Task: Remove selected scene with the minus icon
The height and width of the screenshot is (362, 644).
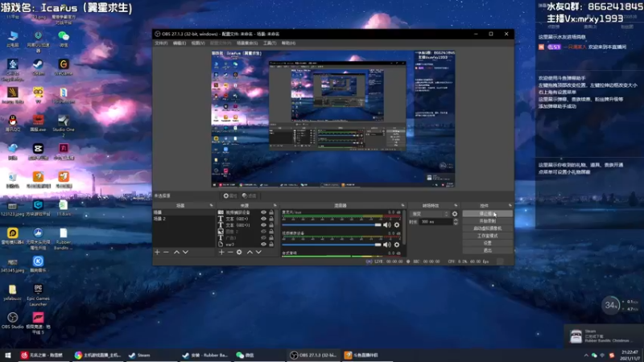Action: [167, 252]
